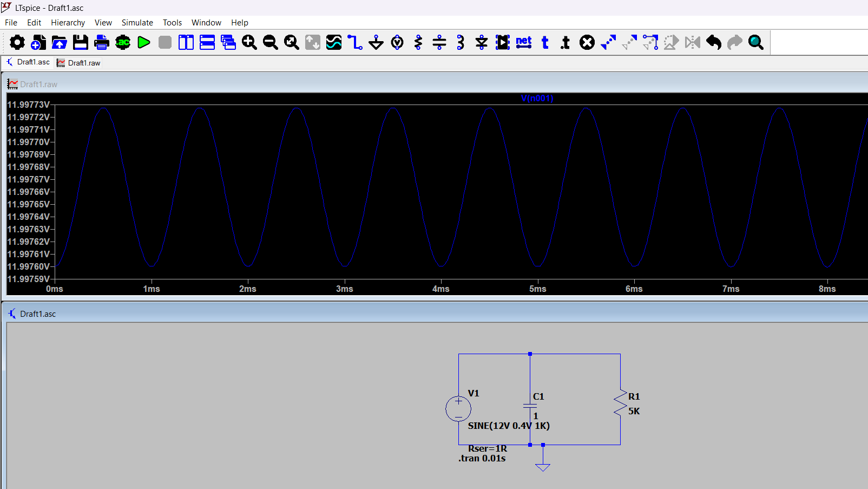868x489 pixels.
Task: Open the File menu
Action: 11,23
